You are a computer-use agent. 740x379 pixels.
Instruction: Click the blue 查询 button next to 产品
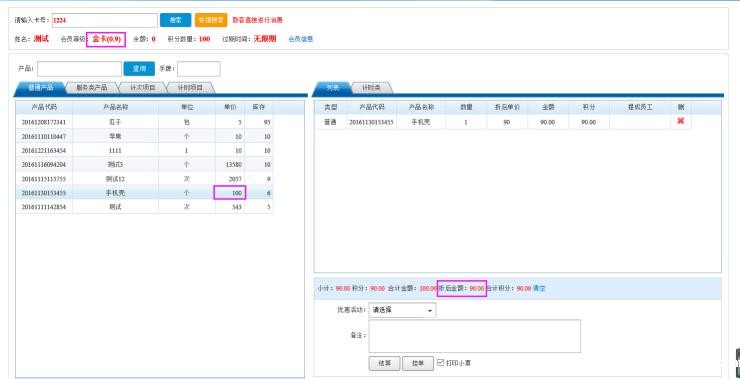(139, 68)
